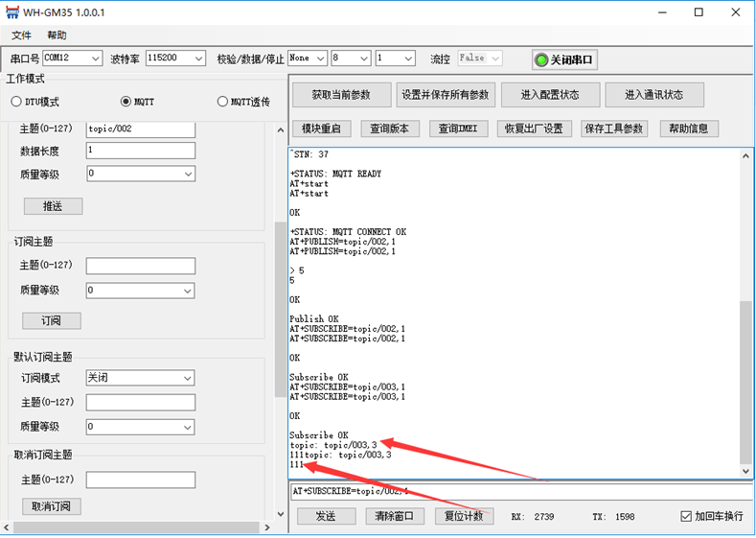Click 清除窗口 to clear the log
The width and height of the screenshot is (756, 538).
395,516
